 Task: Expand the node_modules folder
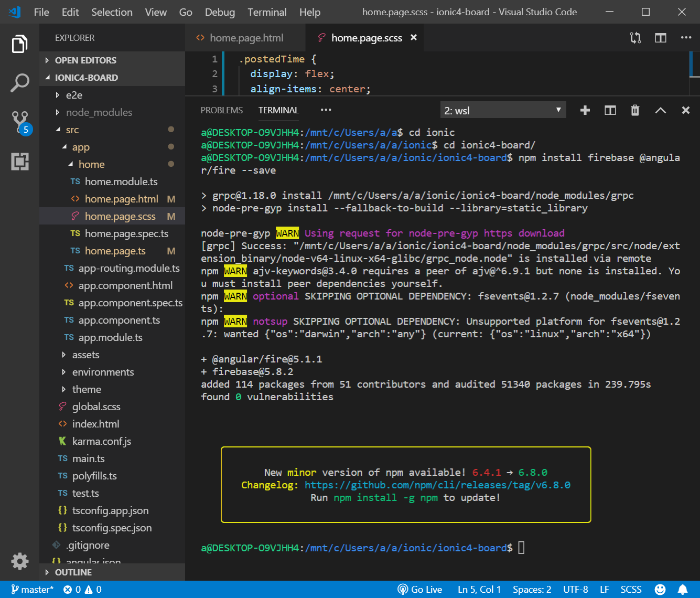point(99,112)
